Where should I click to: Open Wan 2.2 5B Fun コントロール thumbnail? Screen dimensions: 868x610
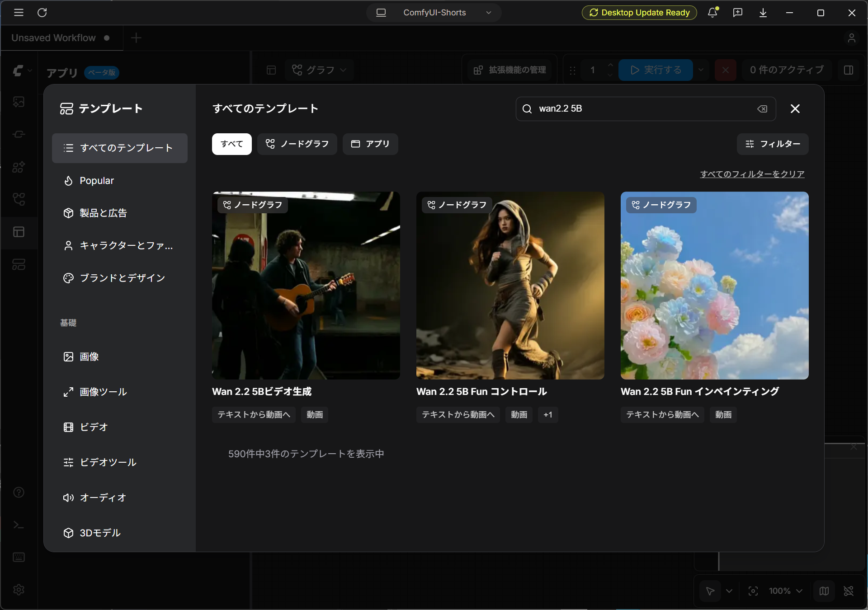click(x=510, y=286)
